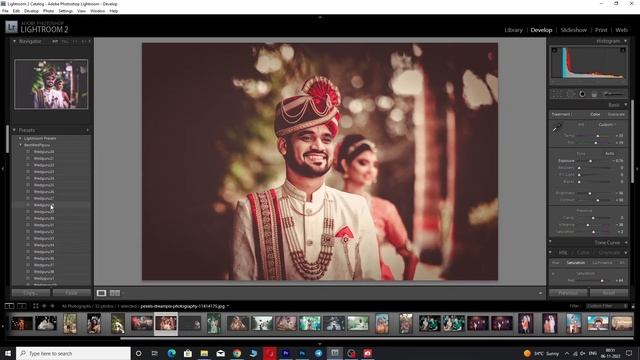Select the Adjustment Brush tool
Image resolution: width=640 pixels, height=360 pixels.
click(613, 94)
